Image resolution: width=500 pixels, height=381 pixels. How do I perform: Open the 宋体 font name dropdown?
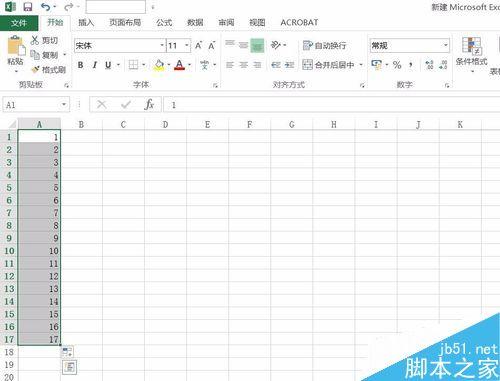point(162,45)
